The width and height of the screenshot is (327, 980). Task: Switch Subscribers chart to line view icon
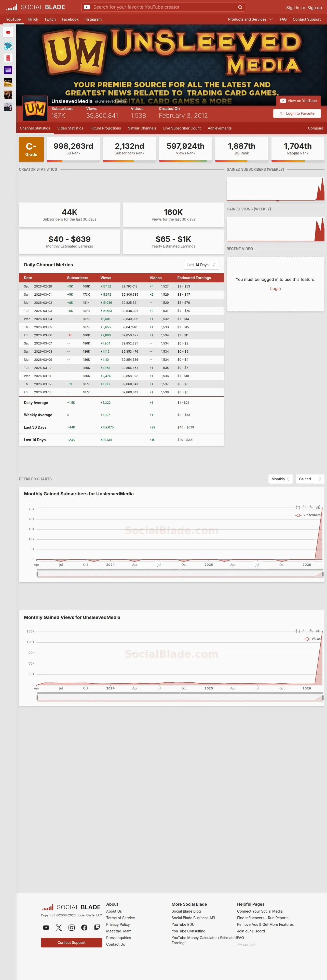[311, 508]
